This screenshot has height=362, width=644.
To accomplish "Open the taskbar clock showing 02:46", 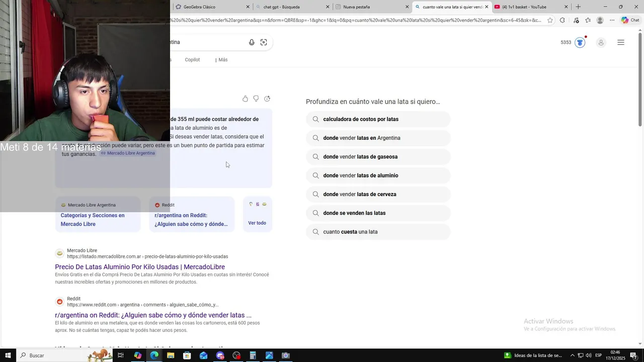I will pos(615,355).
